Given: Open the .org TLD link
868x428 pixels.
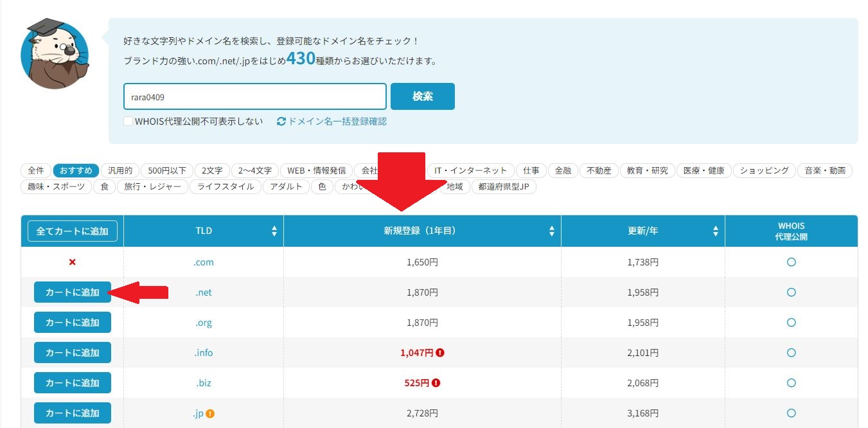Looking at the screenshot, I should [204, 323].
